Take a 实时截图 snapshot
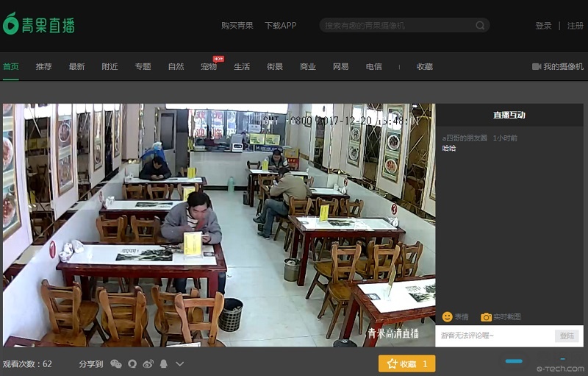 [x=501, y=317]
